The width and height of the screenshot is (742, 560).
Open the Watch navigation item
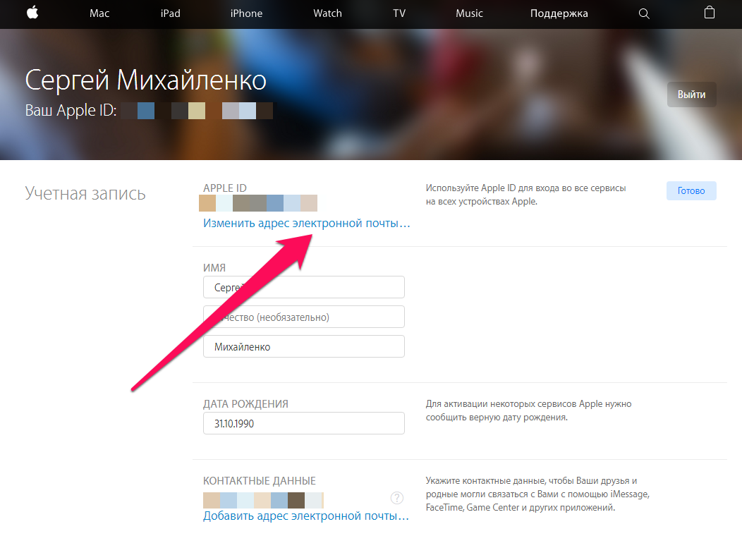(x=327, y=13)
